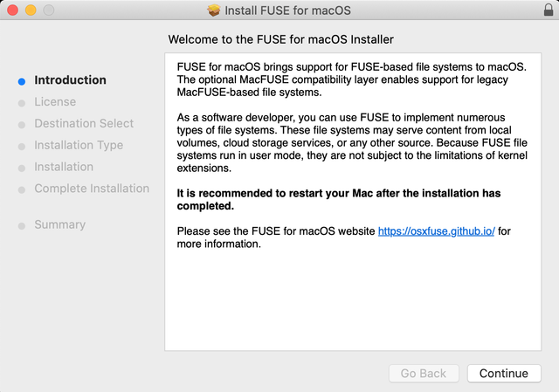Screen dimensions: 559x392
Task: Click the Destination Select step bullet
Action: 22,125
